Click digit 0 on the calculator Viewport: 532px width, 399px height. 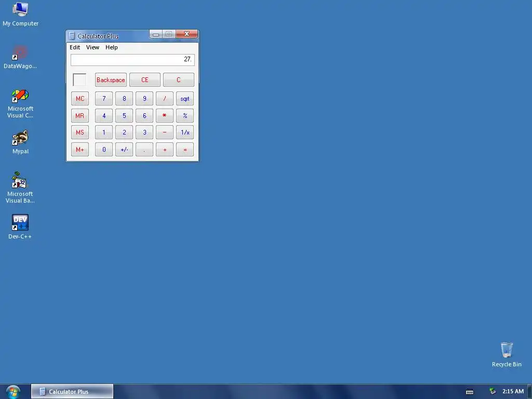pyautogui.click(x=104, y=150)
